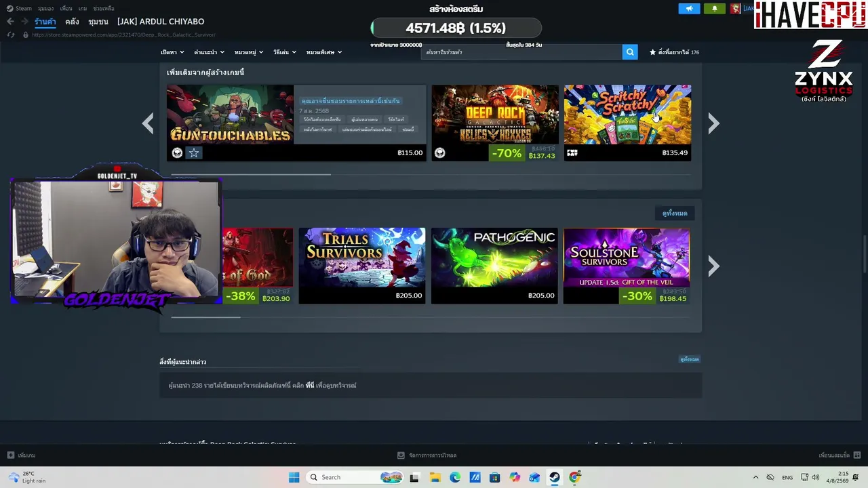Open the [JAK] ARDUL CHIYABO profile tab

click(x=161, y=22)
